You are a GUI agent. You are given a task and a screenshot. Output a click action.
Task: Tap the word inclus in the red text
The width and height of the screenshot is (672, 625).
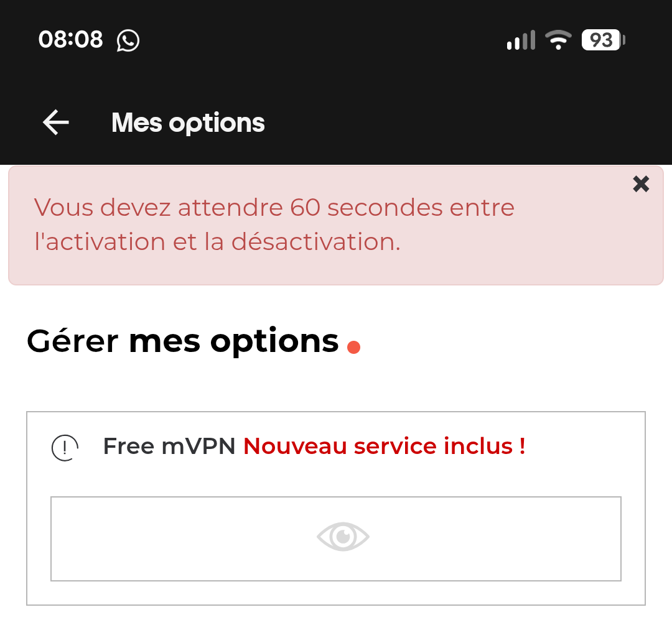(478, 446)
